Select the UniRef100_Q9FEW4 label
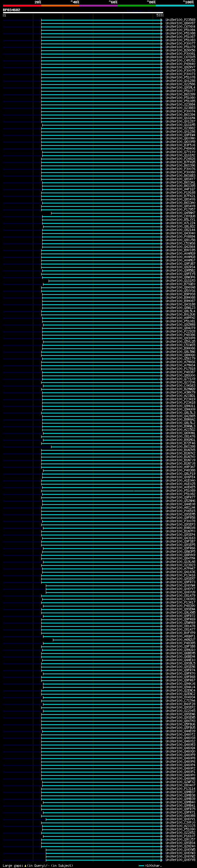197x868 pixels. coord(180,135)
